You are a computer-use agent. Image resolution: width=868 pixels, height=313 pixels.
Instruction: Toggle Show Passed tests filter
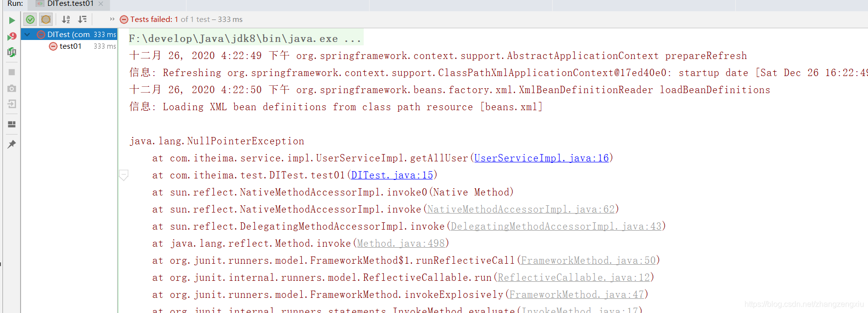[30, 20]
